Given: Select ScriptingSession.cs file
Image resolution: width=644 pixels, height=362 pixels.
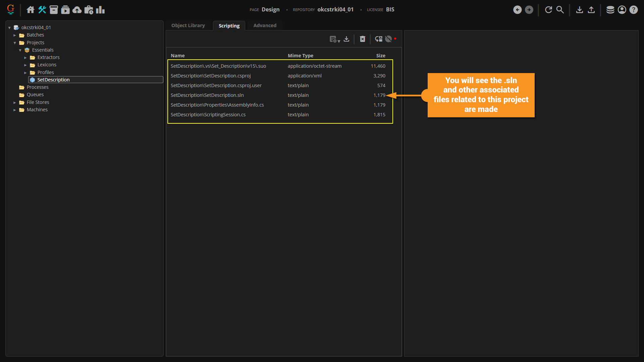Looking at the screenshot, I should pyautogui.click(x=208, y=115).
